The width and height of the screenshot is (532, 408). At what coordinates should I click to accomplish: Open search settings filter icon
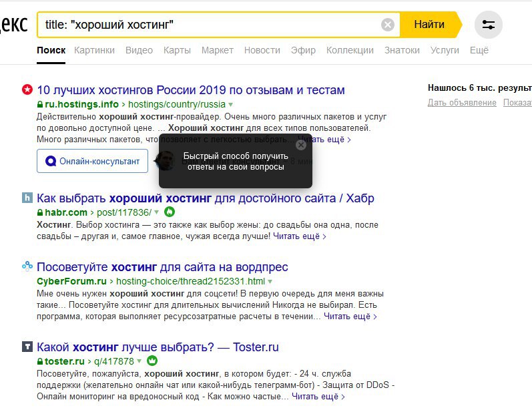pyautogui.click(x=488, y=25)
